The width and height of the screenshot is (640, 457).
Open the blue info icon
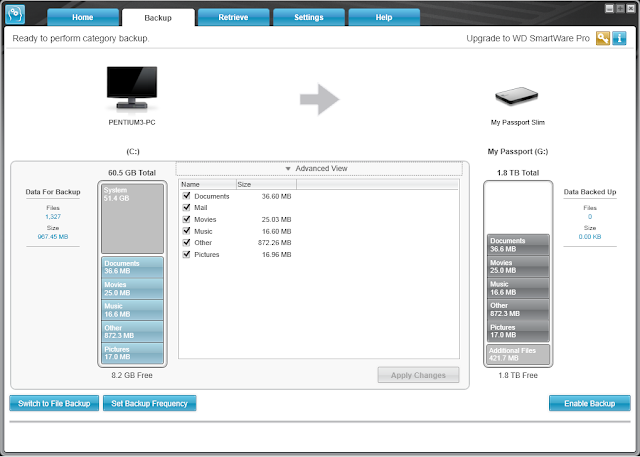click(619, 38)
